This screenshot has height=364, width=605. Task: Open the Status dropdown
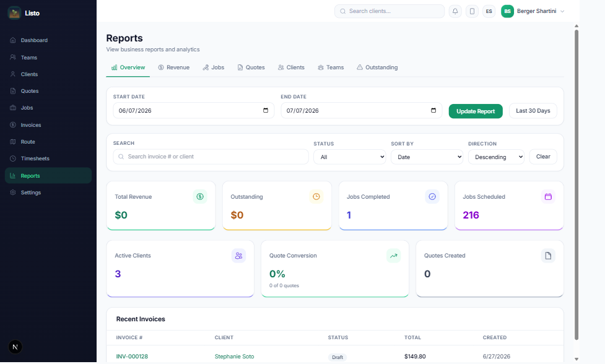click(350, 157)
